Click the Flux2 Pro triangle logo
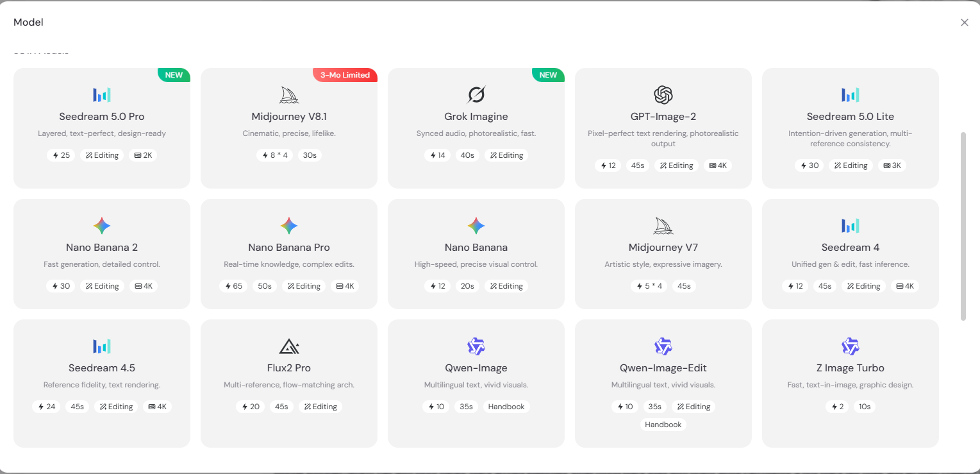Screen dimensions: 980x474 pos(289,346)
